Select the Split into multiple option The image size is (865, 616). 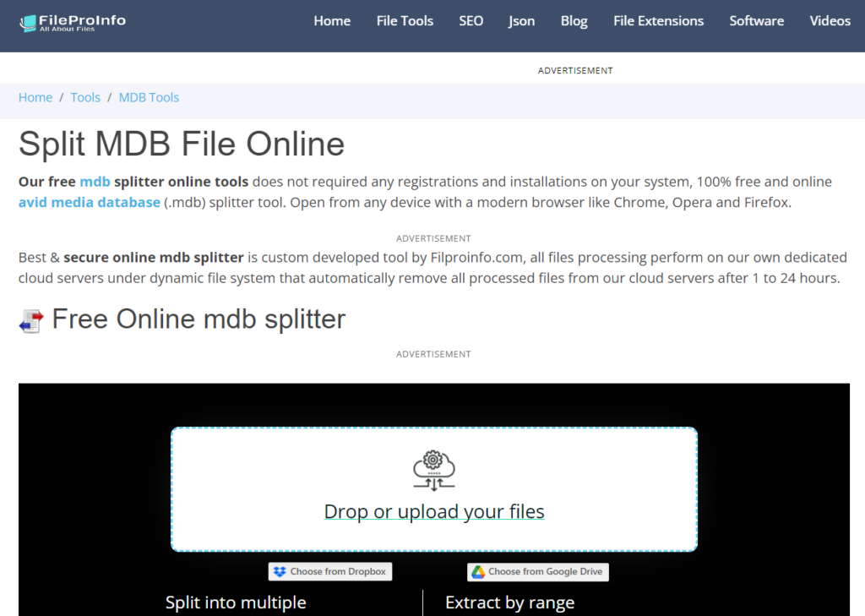click(x=237, y=602)
